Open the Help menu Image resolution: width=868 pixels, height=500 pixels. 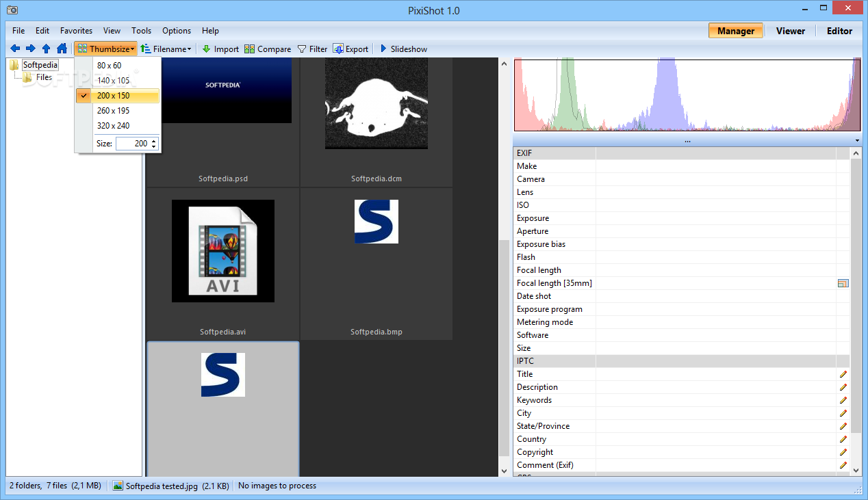click(210, 31)
